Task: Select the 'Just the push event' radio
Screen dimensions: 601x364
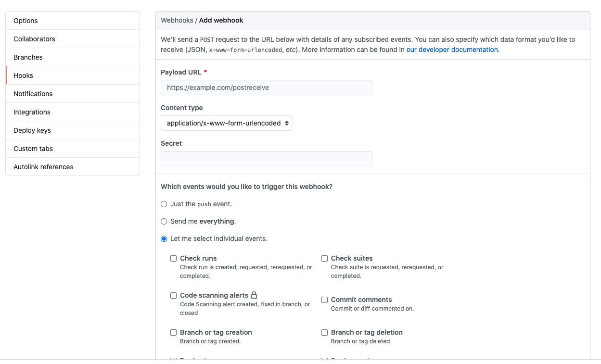Action: coord(164,204)
